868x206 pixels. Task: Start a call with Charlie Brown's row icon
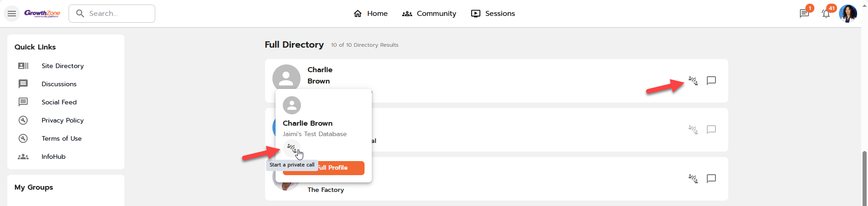[693, 81]
